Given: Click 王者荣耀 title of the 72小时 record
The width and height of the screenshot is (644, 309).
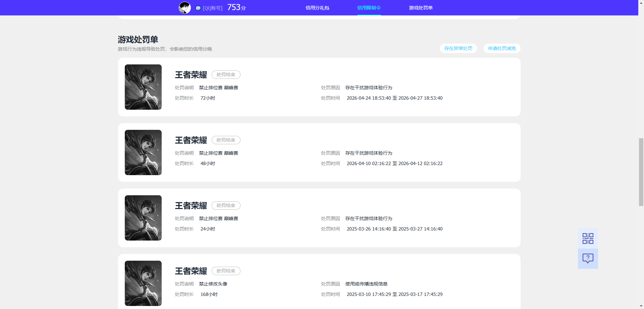Looking at the screenshot, I should (x=191, y=75).
